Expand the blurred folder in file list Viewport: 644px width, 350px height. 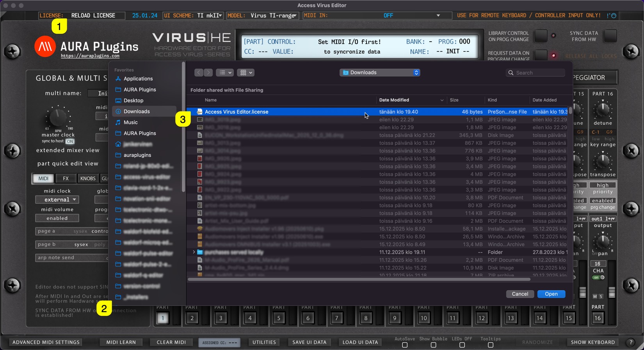point(194,252)
